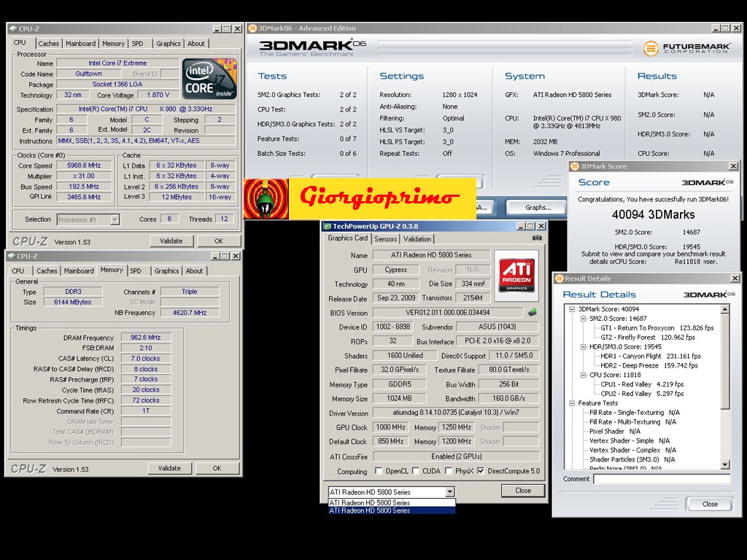Screen dimensions: 747x560
Task: Collapse the HDR/SM3.0 Score: 19545 node
Action: coord(583,346)
